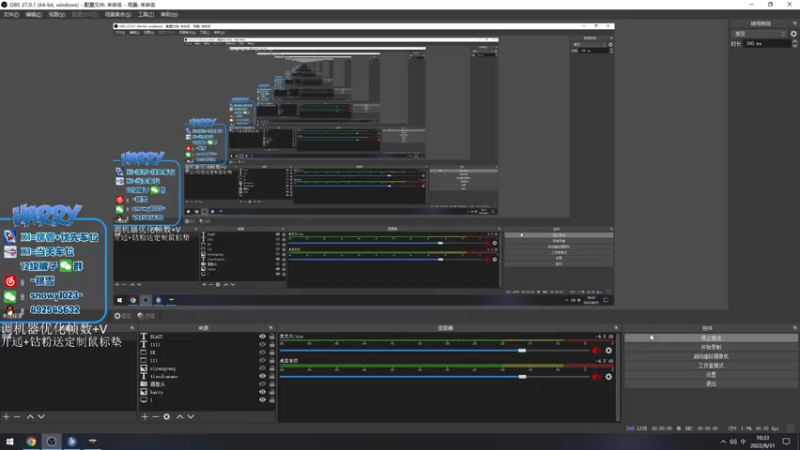The height and width of the screenshot is (450, 800).
Task: Open the 编辑(E) menu
Action: tap(34, 15)
